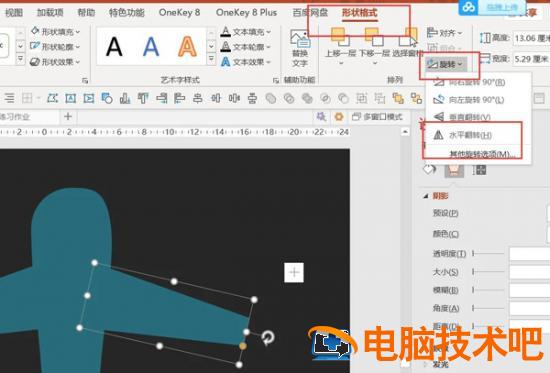This screenshot has height=373, width=550.
Task: Open the 形状轮廓 shape outline menu
Action: pos(55,47)
